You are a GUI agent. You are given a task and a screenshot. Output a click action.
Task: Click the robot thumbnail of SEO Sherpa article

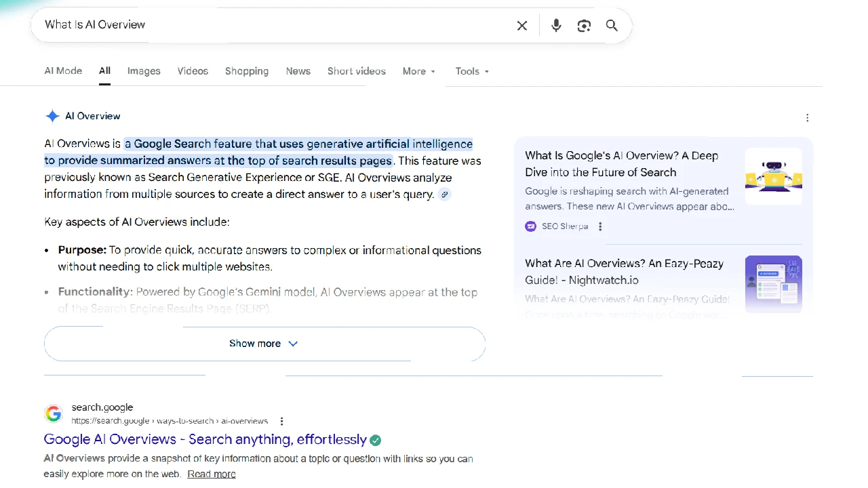coord(773,176)
